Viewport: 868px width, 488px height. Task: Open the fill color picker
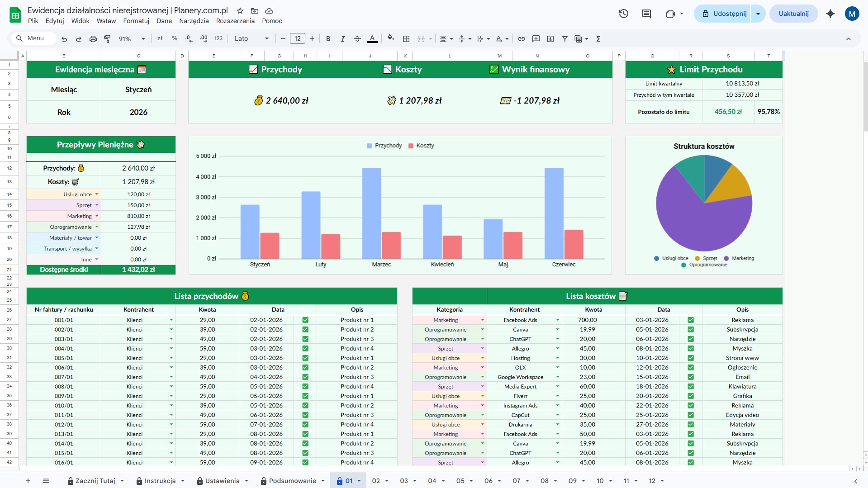[x=391, y=39]
